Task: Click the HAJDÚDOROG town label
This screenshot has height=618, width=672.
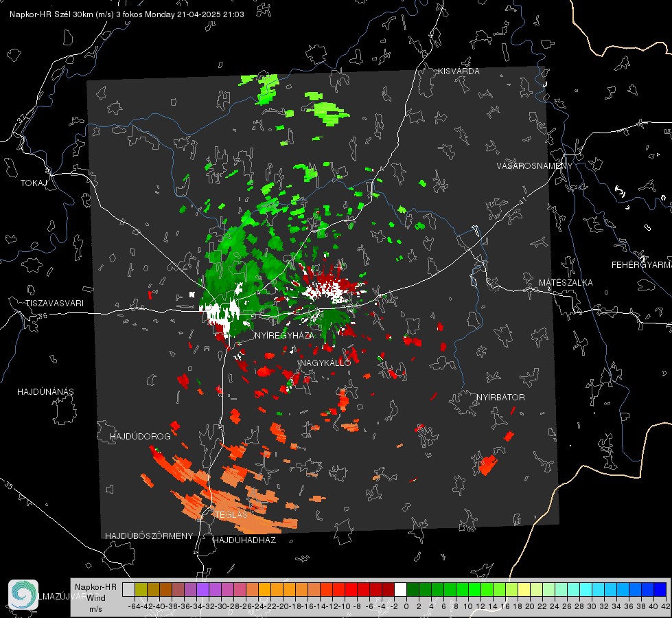Action: click(x=140, y=437)
